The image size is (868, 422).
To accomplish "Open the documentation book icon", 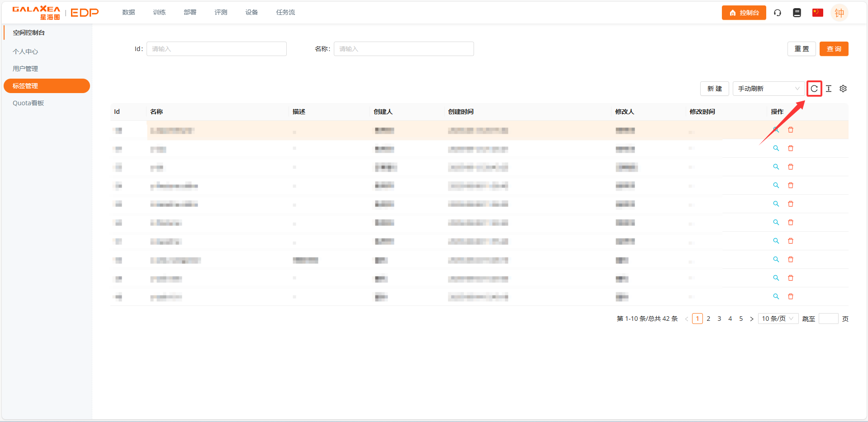I will (x=797, y=13).
